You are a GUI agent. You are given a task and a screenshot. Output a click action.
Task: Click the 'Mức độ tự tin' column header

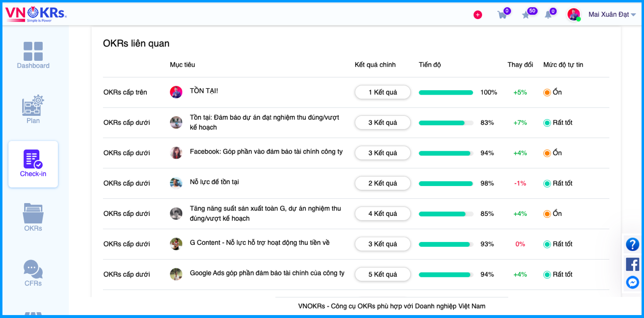click(563, 65)
